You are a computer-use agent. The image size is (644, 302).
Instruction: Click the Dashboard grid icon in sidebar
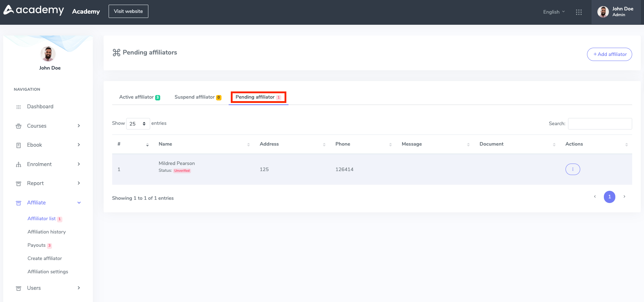(x=19, y=107)
